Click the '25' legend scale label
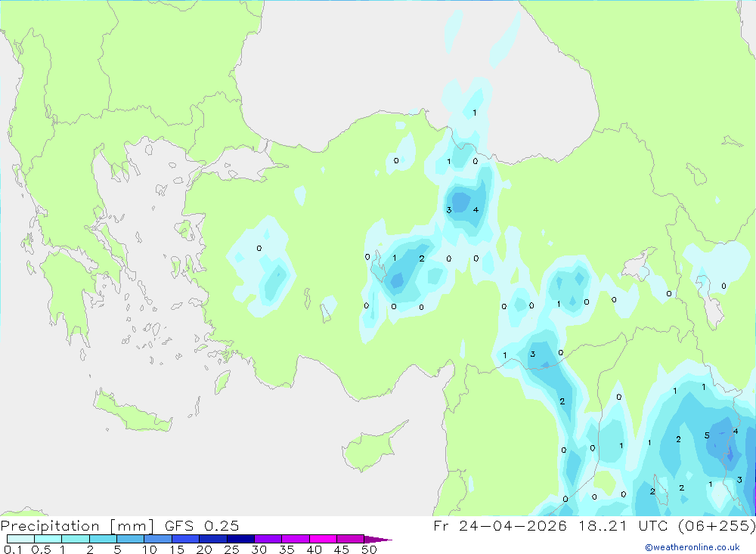This screenshot has height=554, width=756. pos(231,549)
